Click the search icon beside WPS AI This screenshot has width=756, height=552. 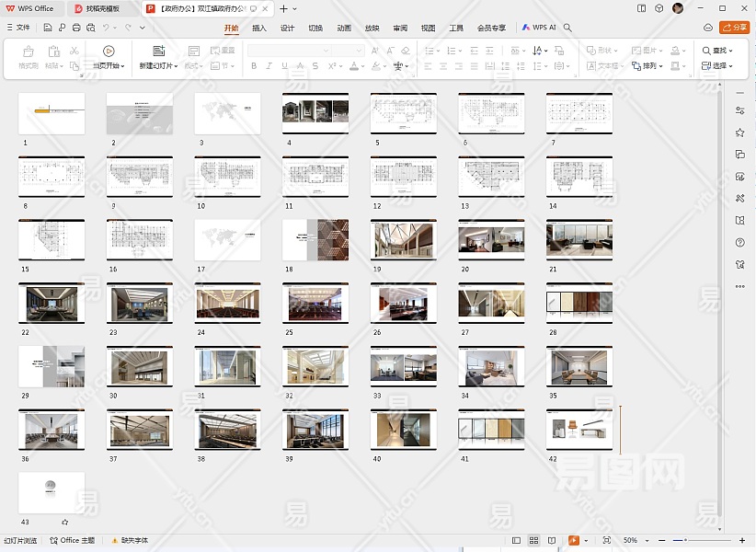point(567,28)
